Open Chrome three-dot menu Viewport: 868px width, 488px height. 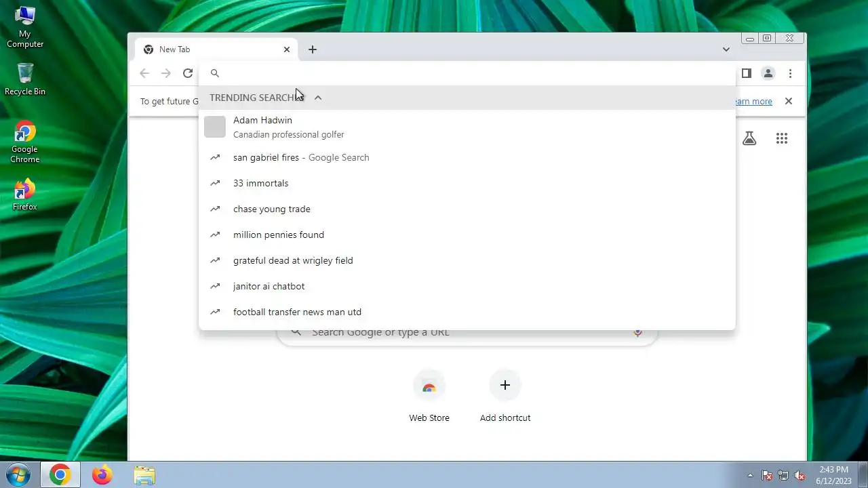(x=790, y=73)
